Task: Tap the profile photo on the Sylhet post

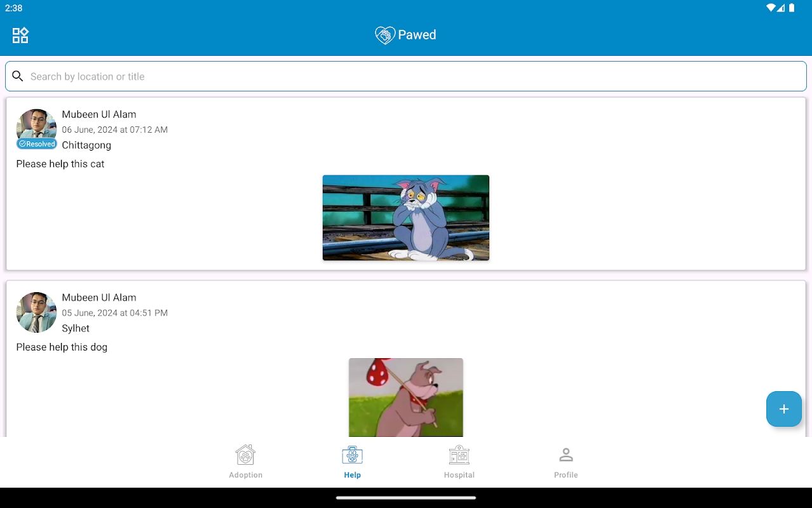Action: click(37, 312)
